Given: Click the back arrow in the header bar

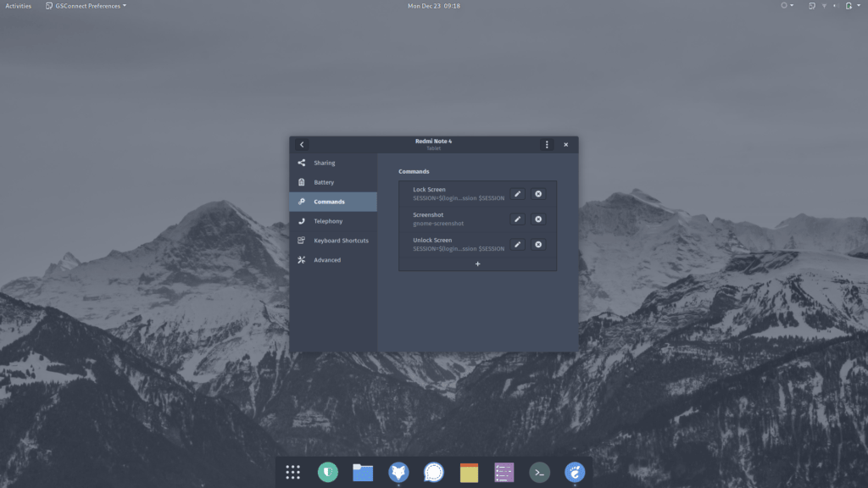Looking at the screenshot, I should (x=302, y=145).
